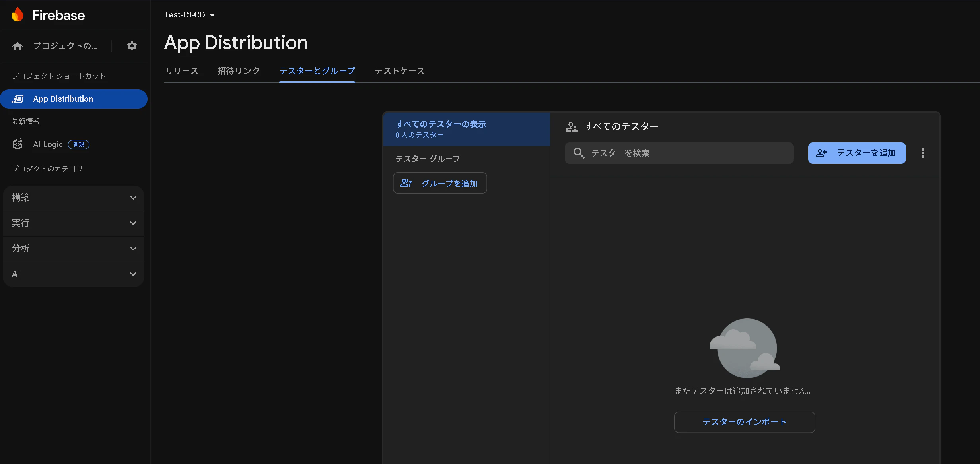Open project settings gear icon
980x464 pixels.
pyautogui.click(x=132, y=46)
